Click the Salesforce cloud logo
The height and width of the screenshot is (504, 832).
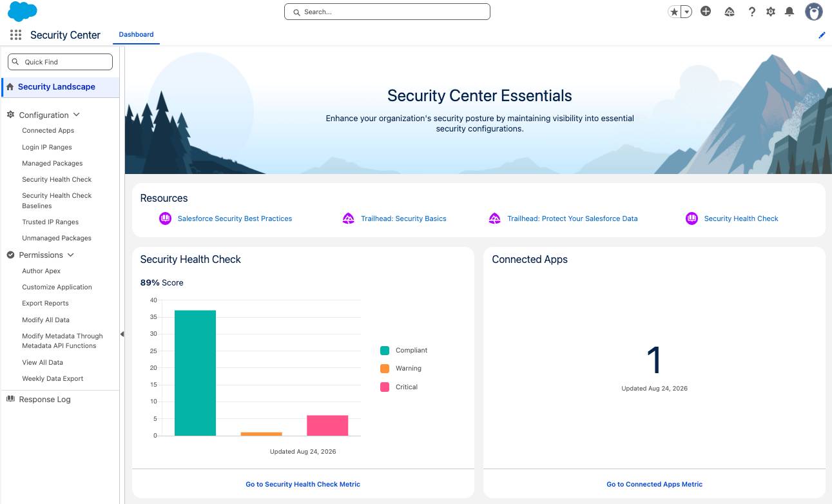(23, 12)
